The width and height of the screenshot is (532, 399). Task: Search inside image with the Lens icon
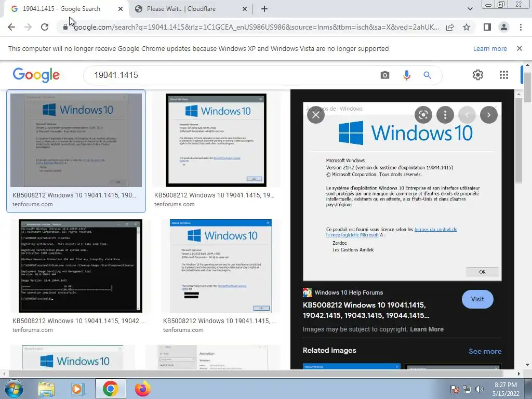point(423,115)
